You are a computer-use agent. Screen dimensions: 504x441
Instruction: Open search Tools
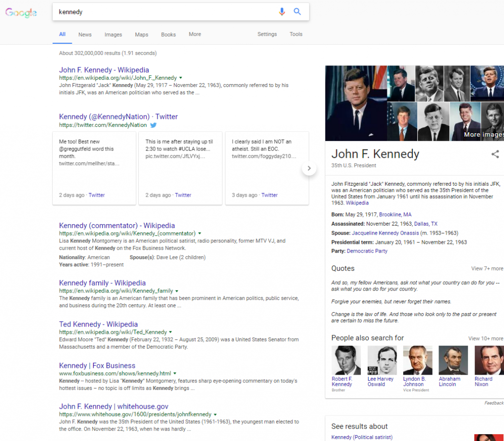pos(296,34)
